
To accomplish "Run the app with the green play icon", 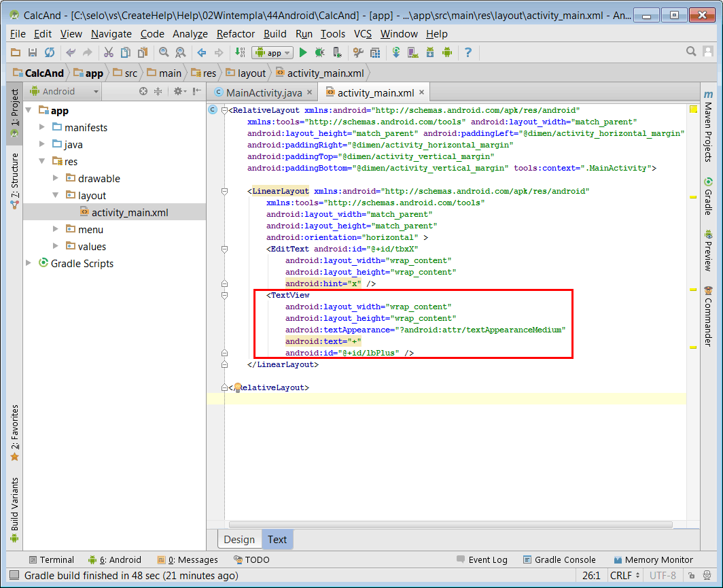I will 303,52.
